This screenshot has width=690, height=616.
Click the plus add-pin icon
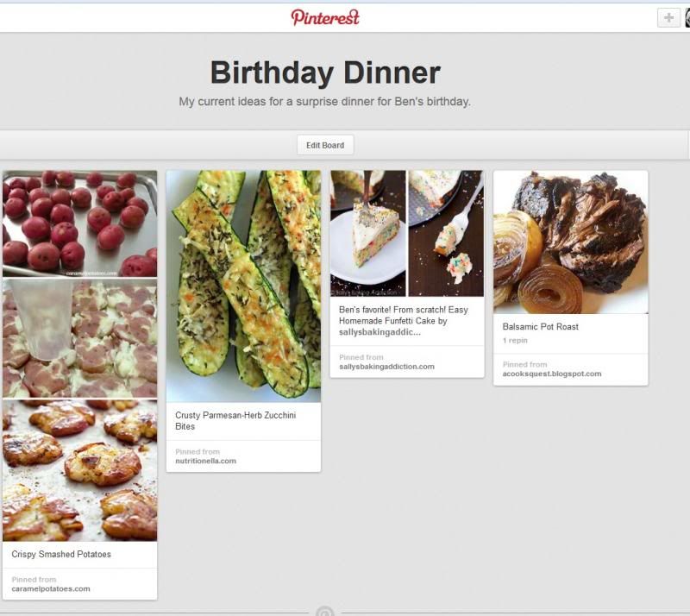pyautogui.click(x=668, y=18)
